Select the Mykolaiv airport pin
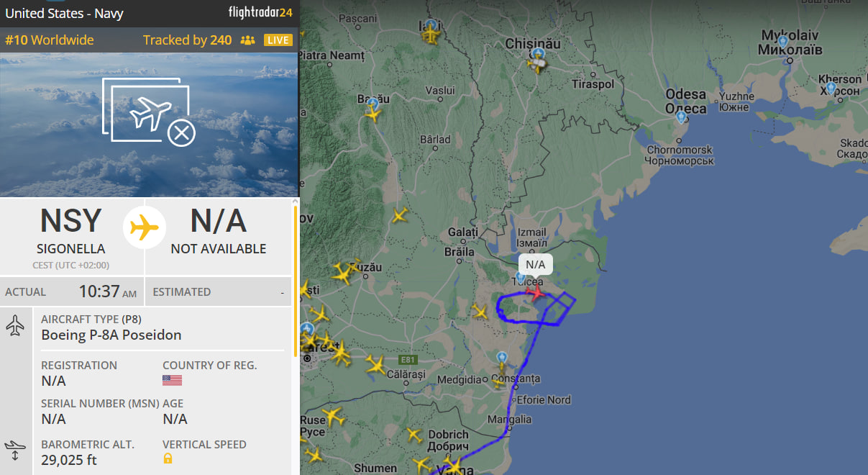Viewport: 868px width, 475px height. pyautogui.click(x=782, y=42)
